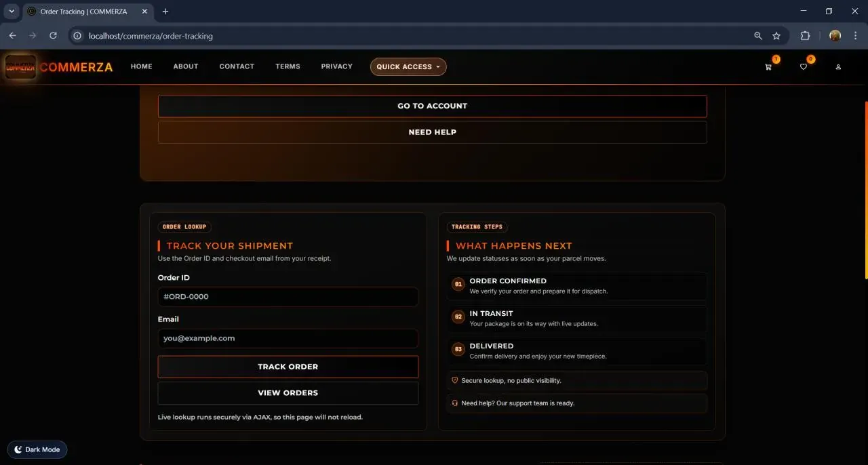The width and height of the screenshot is (868, 465).
Task: Click the browser back arrow
Action: 12,36
